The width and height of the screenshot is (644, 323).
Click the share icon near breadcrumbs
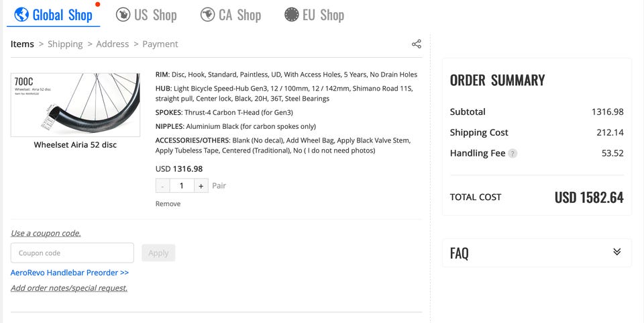pos(417,44)
